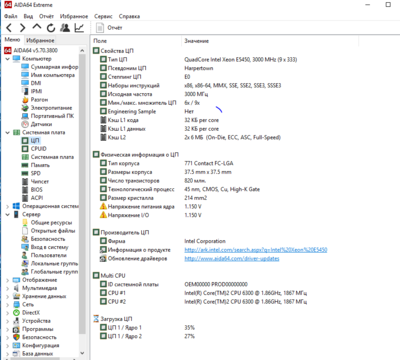Go up one level with Up arrow
This screenshot has width=400, height=360.
click(x=37, y=27)
